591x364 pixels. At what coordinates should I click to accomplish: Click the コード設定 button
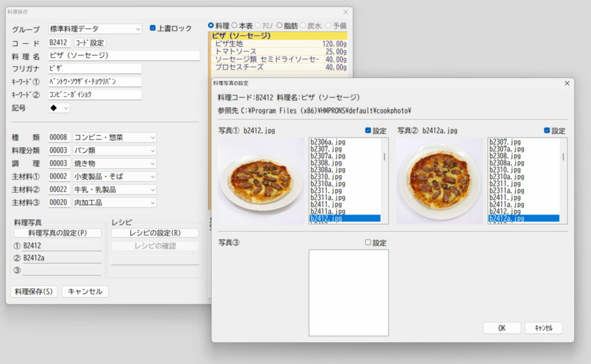(x=90, y=43)
